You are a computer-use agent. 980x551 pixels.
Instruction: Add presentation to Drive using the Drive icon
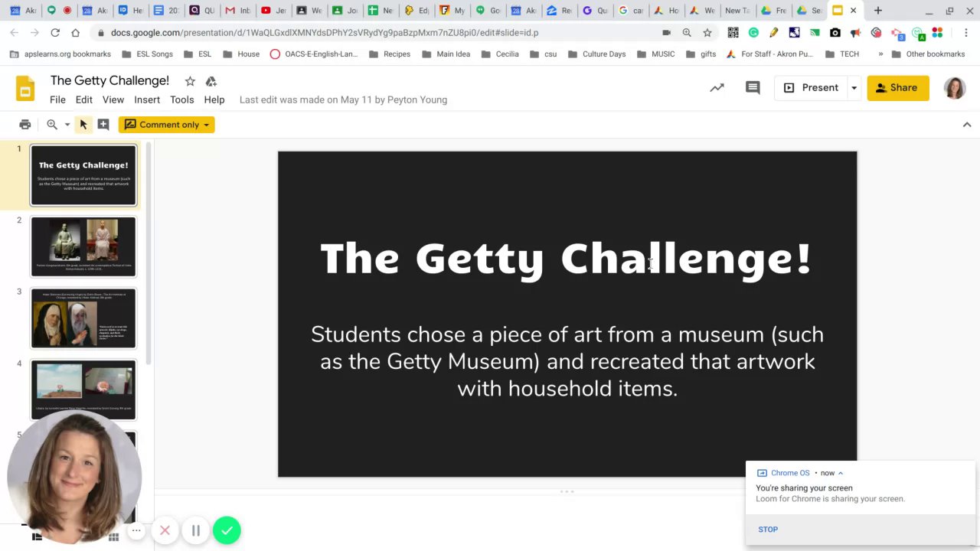point(211,81)
